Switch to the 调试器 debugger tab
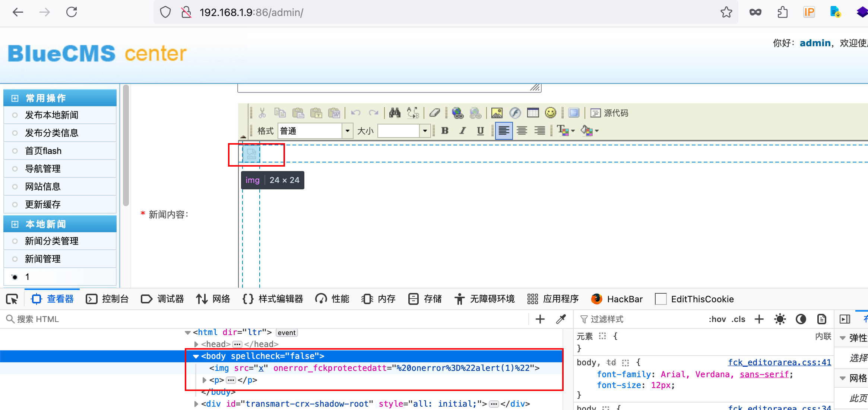 point(162,299)
